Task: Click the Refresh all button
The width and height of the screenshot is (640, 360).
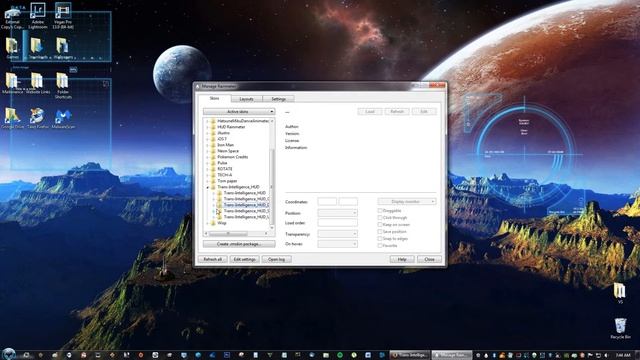Action: coord(213,259)
